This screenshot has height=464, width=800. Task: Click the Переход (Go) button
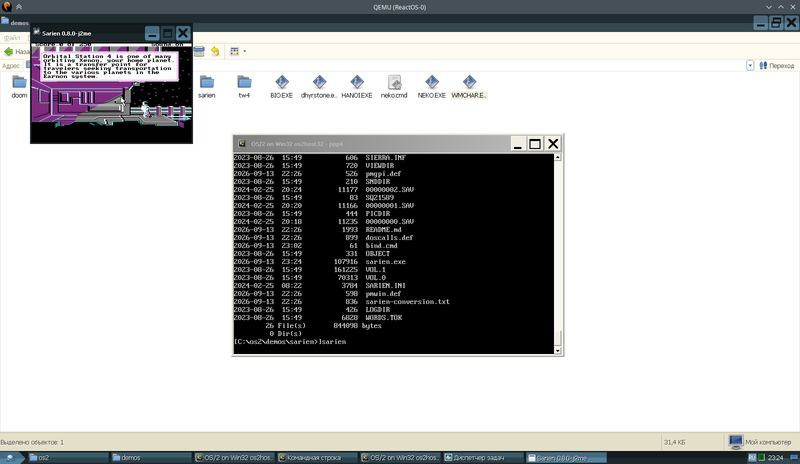pyautogui.click(x=777, y=65)
